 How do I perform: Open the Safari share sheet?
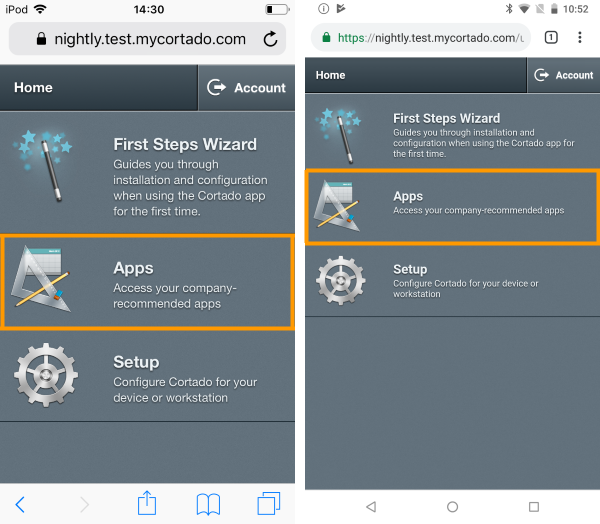147,503
